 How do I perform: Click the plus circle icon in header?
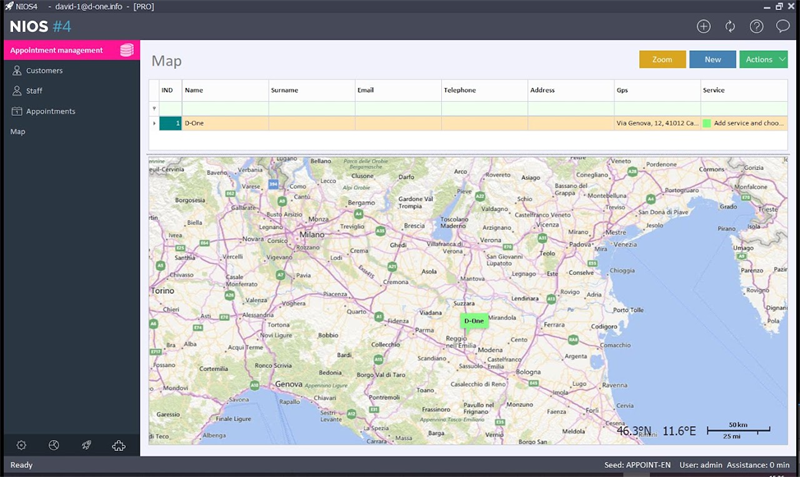pos(704,27)
